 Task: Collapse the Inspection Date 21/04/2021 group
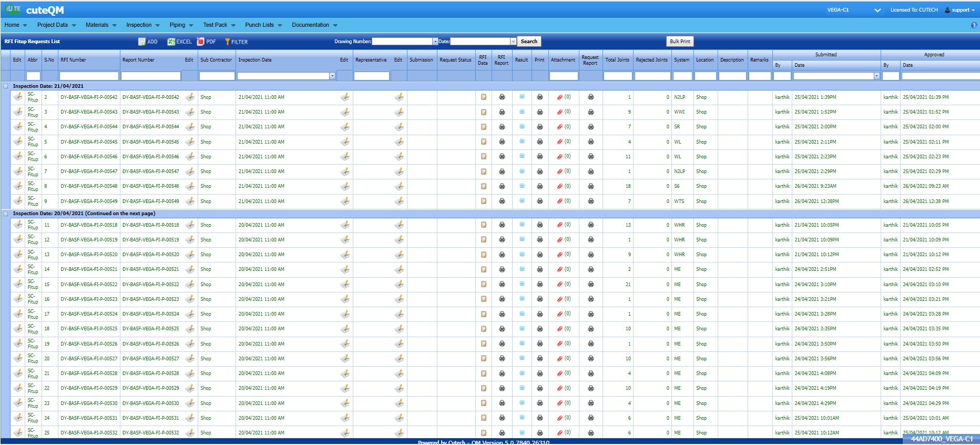coord(6,86)
